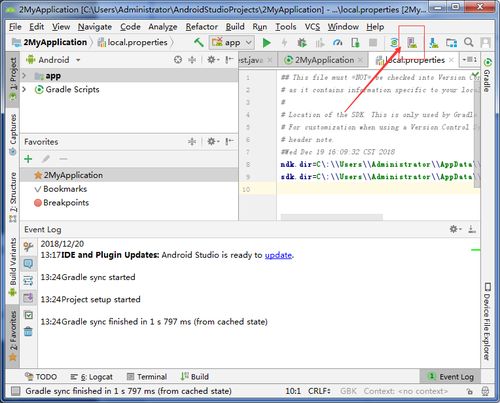Hide Event Log panel with download-arrow icon
The image size is (500, 403).
point(472,229)
